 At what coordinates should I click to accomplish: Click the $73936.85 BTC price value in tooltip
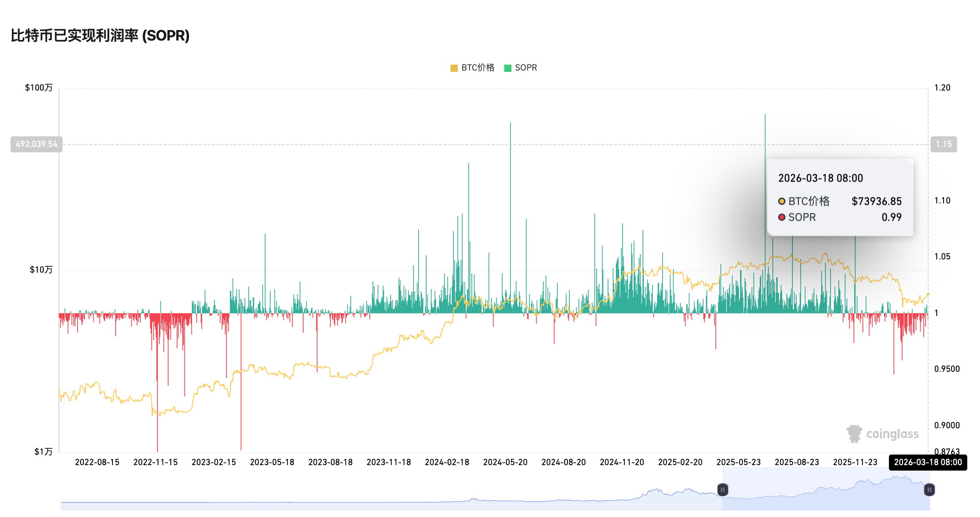coord(876,201)
